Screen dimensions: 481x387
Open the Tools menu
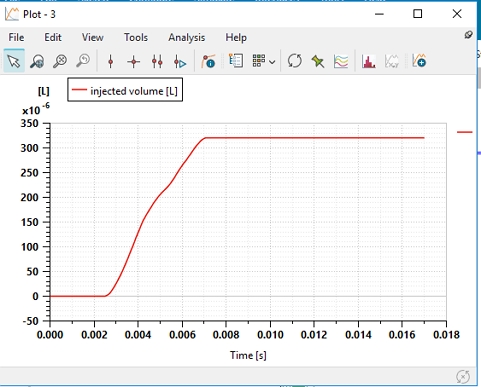click(x=136, y=37)
